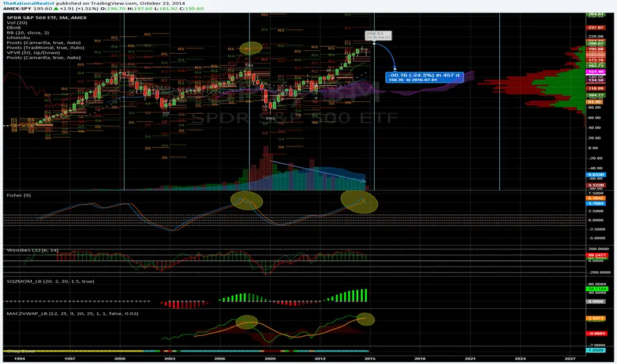617x364 pixels.
Task: Click the 206.51 price callout label
Action: click(378, 36)
